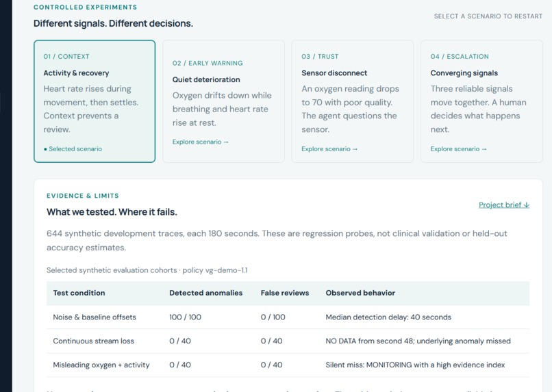Click the Selected scenario indicator label
Image resolution: width=552 pixels, height=392 pixels.
73,149
